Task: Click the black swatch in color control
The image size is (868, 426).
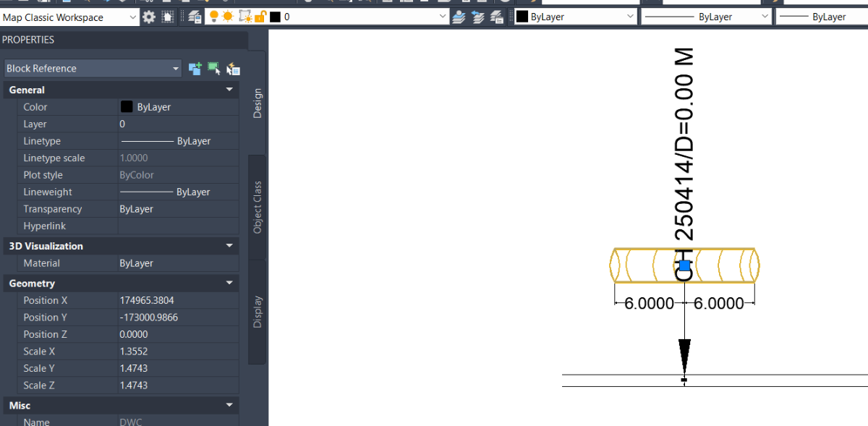Action: pyautogui.click(x=522, y=17)
